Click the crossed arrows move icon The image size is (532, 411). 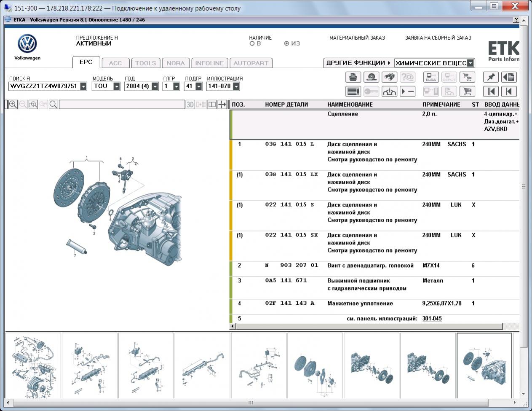pyautogui.click(x=222, y=105)
